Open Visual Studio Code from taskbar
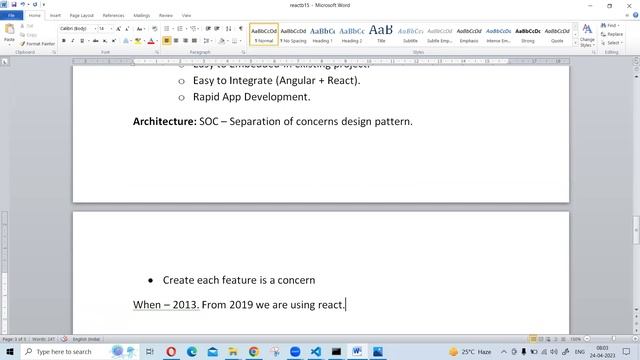This screenshot has height=360, width=640. [316, 351]
